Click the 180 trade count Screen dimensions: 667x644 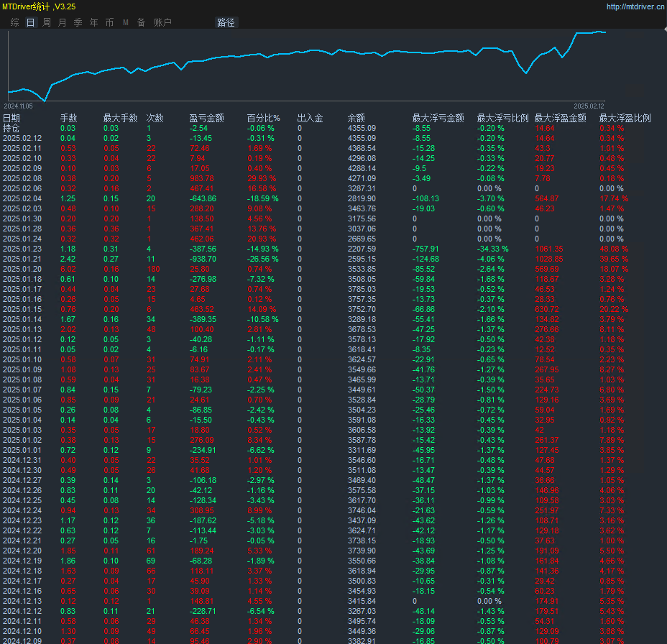coord(153,270)
